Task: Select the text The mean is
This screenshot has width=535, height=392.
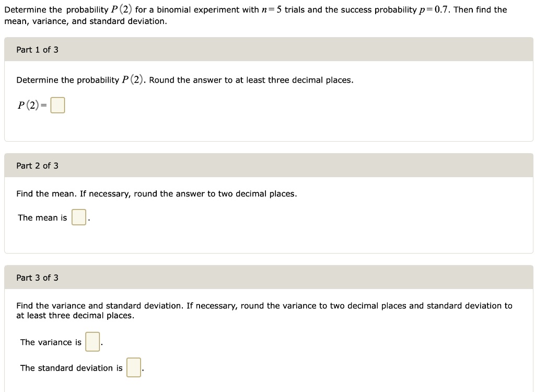Action: 42,217
